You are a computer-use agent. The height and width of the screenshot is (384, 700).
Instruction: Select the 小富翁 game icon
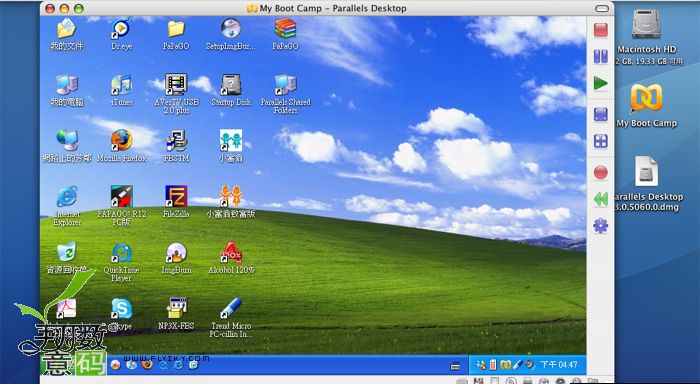tap(231, 146)
